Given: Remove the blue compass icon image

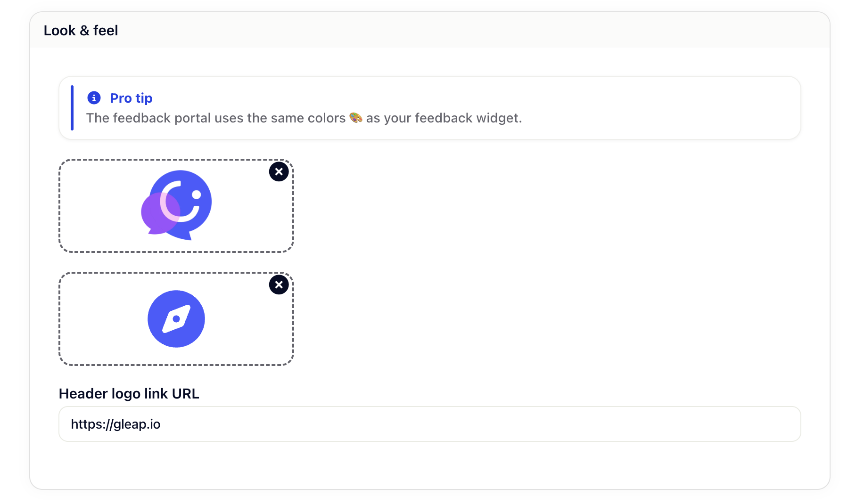Looking at the screenshot, I should point(279,285).
